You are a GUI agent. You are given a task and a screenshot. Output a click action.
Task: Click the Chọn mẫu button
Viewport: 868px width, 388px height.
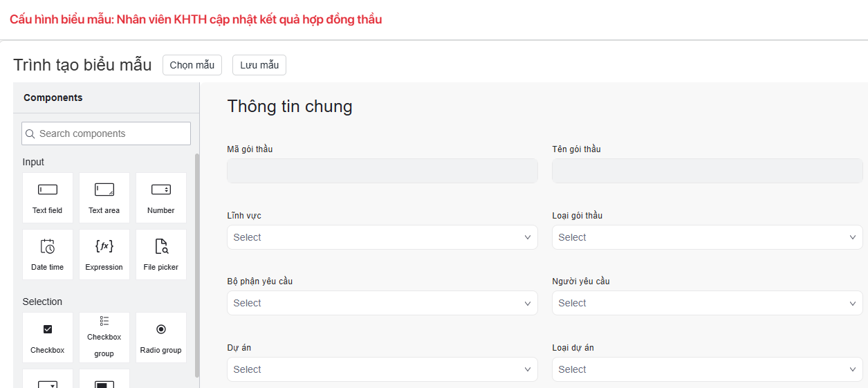tap(192, 65)
